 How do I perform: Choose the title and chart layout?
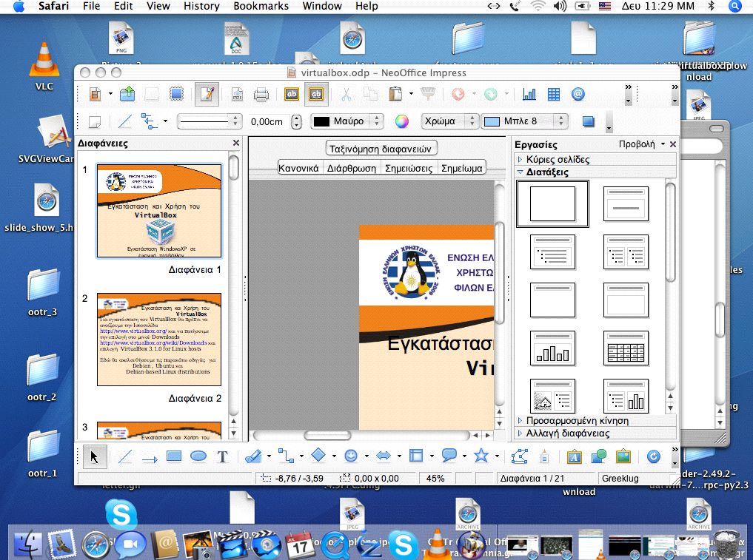tap(553, 348)
